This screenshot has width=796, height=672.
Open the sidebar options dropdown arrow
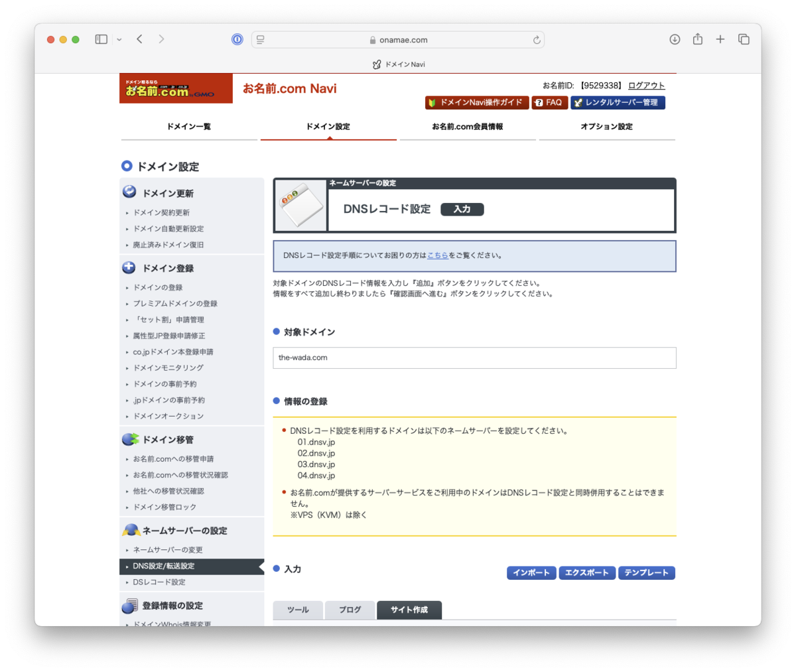119,40
